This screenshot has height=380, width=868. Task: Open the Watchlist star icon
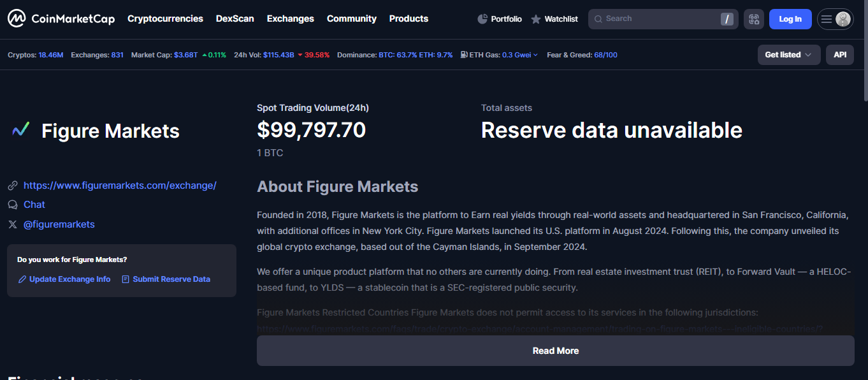(x=536, y=19)
